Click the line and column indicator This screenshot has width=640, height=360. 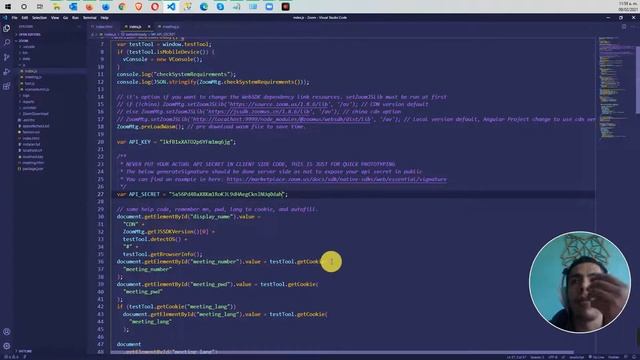516,357
